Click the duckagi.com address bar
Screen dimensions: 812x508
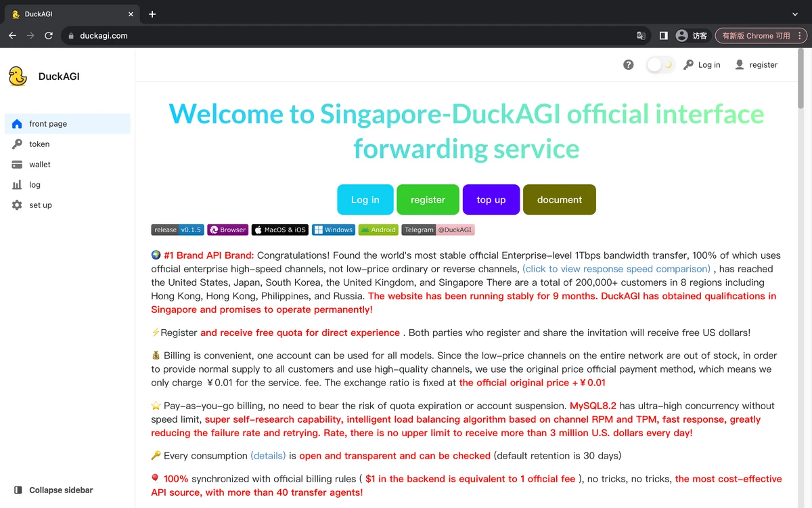point(355,36)
